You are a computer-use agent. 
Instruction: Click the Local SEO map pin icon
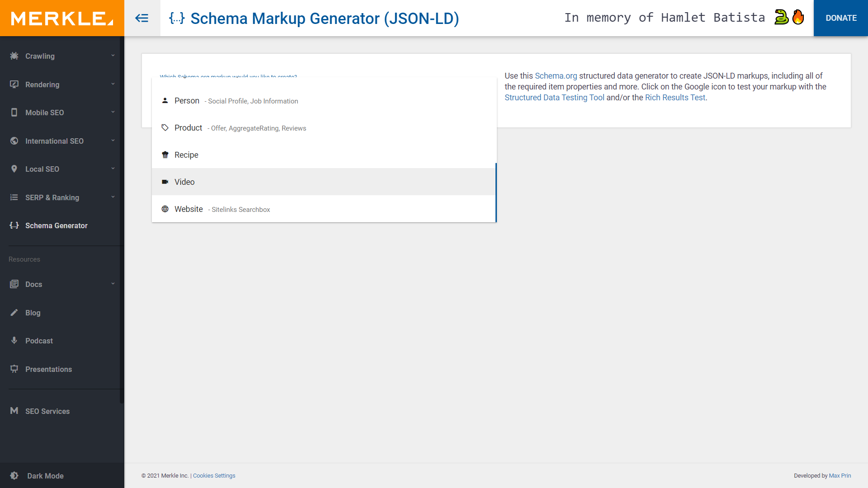[14, 169]
